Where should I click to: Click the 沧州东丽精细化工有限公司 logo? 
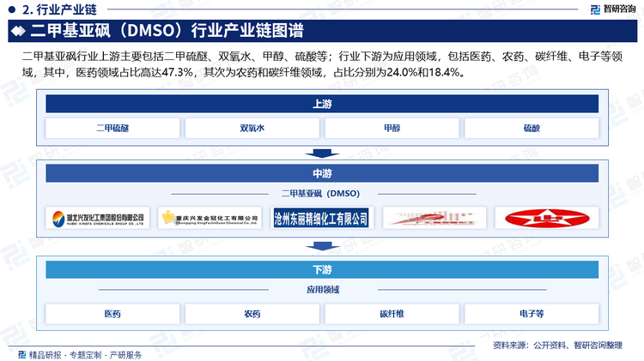[x=321, y=218]
